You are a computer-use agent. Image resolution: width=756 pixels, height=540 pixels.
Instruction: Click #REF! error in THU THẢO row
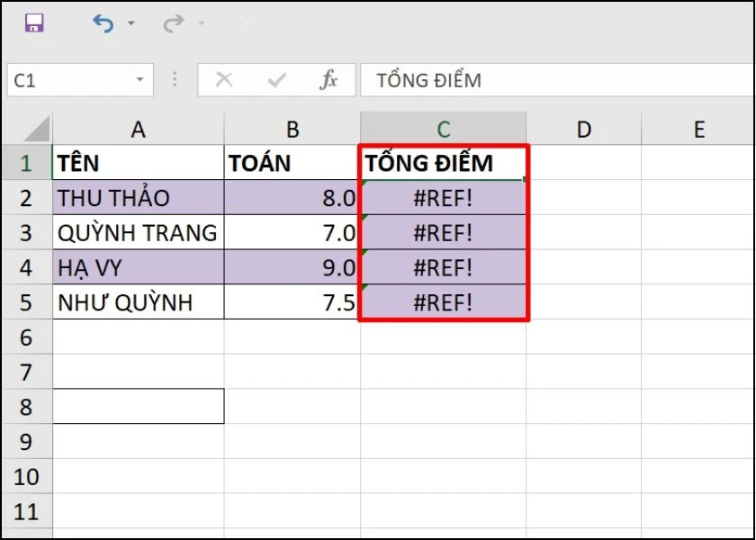click(443, 198)
